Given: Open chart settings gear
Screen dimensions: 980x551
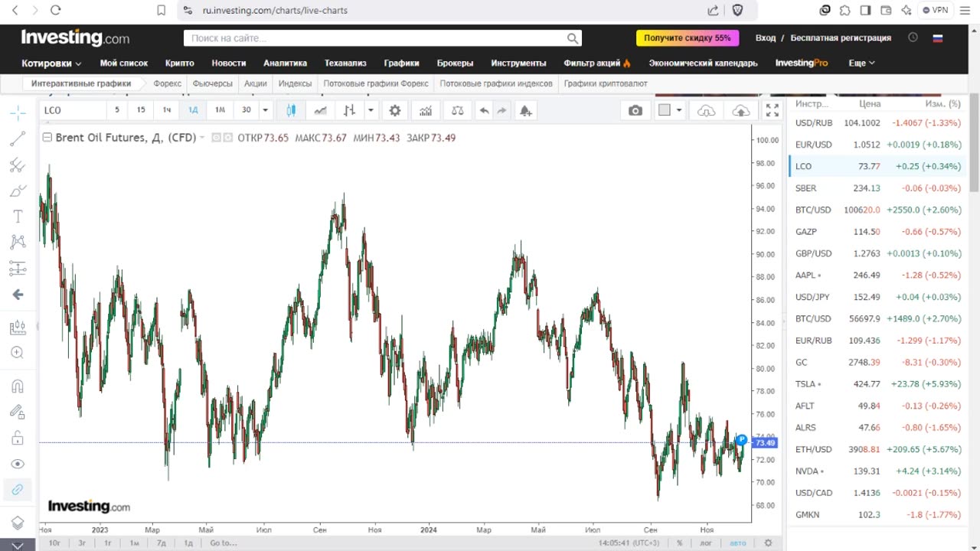Looking at the screenshot, I should click(395, 110).
